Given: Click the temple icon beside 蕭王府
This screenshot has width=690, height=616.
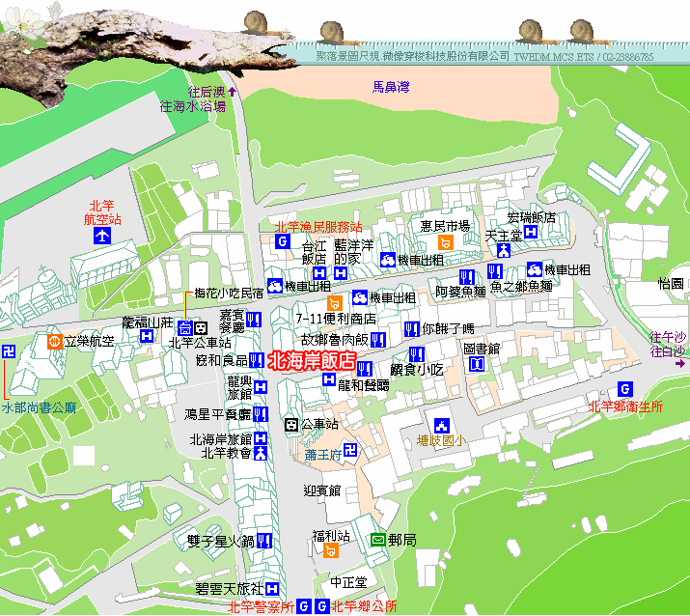Looking at the screenshot, I should (x=350, y=450).
